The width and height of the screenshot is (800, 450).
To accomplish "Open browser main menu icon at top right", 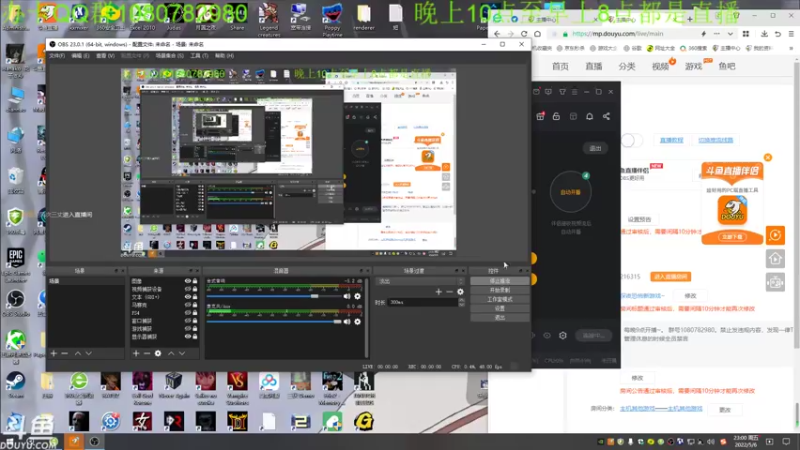I will [791, 34].
